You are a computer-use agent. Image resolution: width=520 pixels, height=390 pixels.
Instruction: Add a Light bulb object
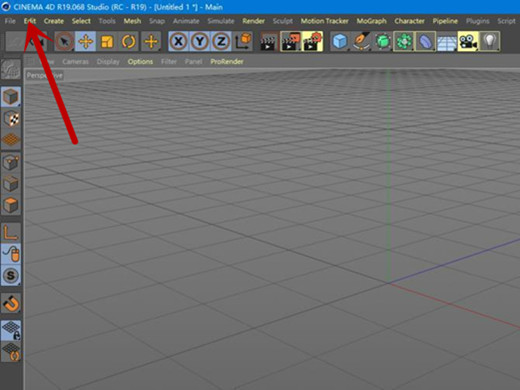(x=490, y=42)
